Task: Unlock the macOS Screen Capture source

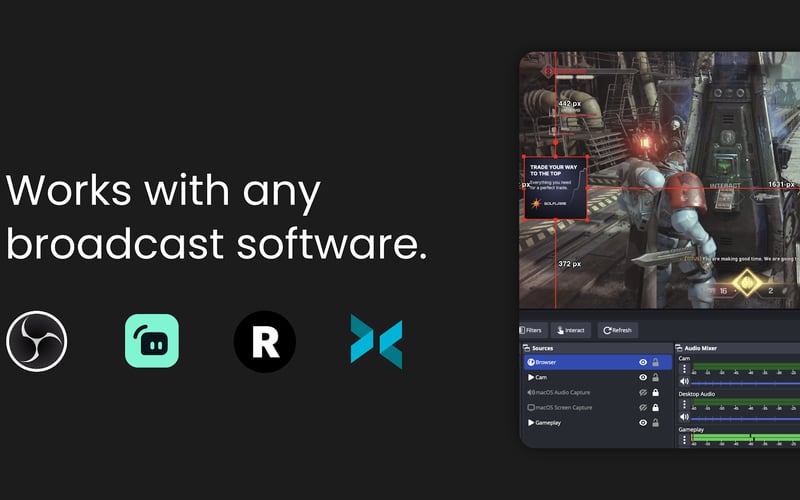Action: 656,408
